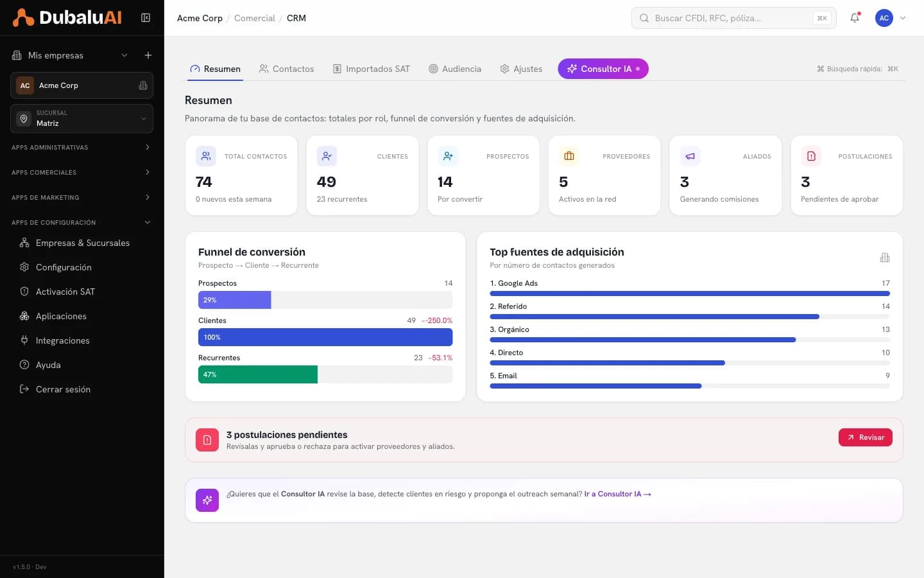Viewport: 924px width, 578px height.
Task: Click the Activación SAT shield icon
Action: pyautogui.click(x=24, y=292)
